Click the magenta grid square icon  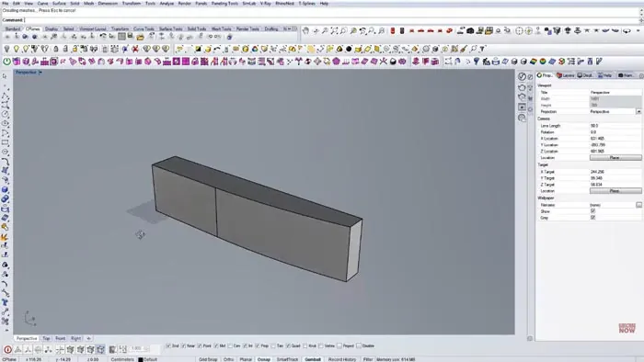pyautogui.click(x=186, y=62)
